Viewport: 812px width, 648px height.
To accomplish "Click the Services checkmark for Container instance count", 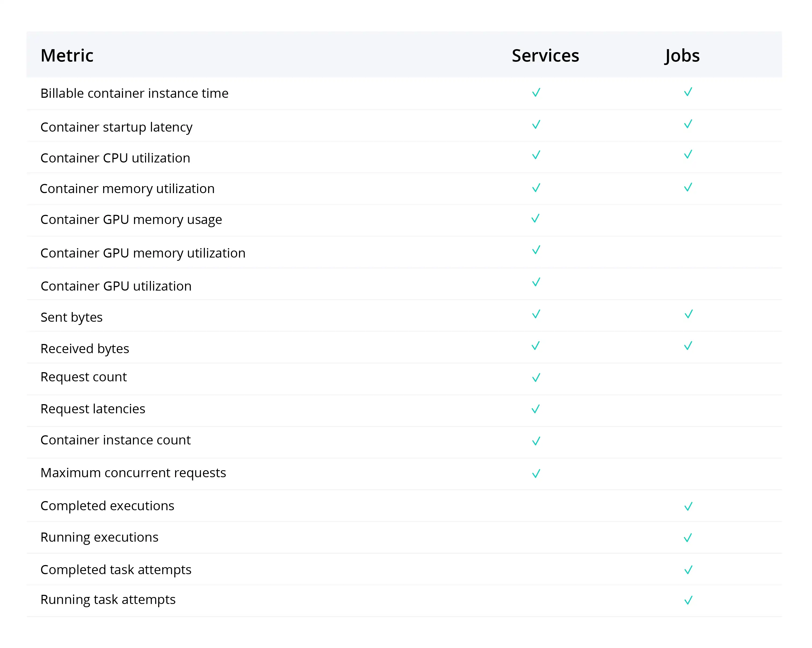I will [x=536, y=441].
